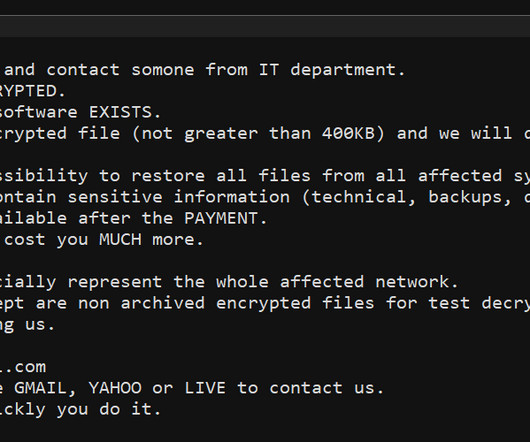Click the word 'contact' in first line
The width and height of the screenshot is (530, 442).
point(83,70)
